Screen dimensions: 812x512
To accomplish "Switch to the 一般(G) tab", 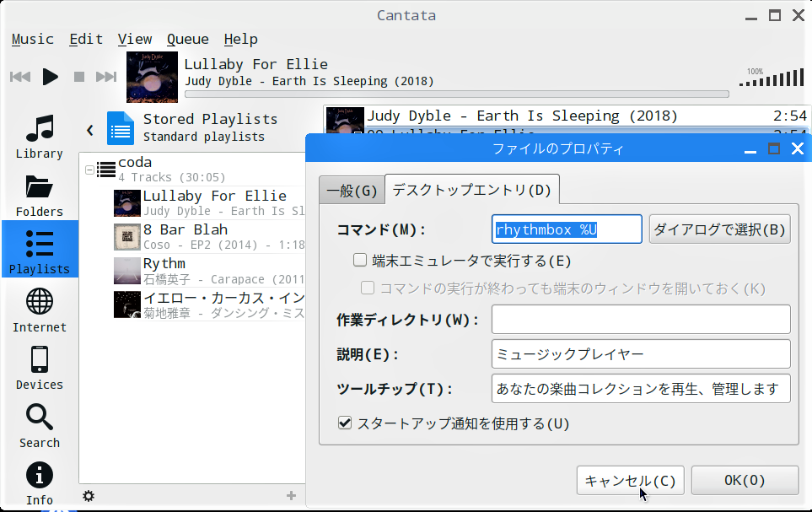I will click(x=352, y=191).
